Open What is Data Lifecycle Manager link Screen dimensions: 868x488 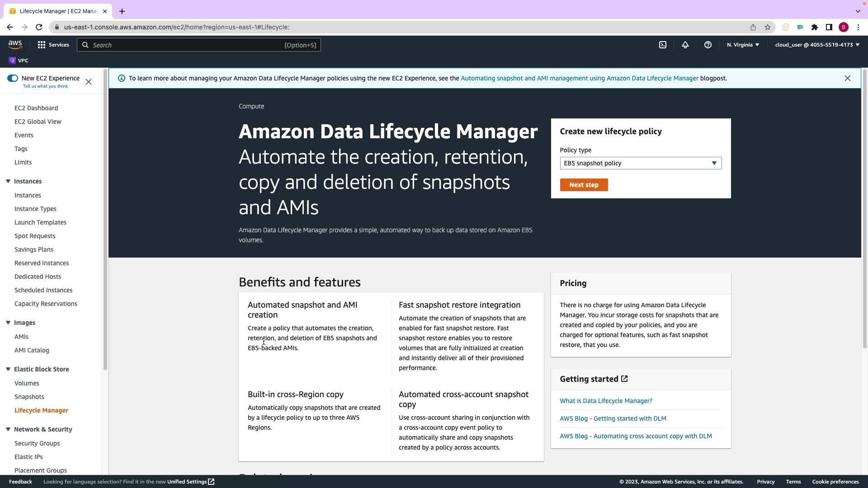[606, 401]
